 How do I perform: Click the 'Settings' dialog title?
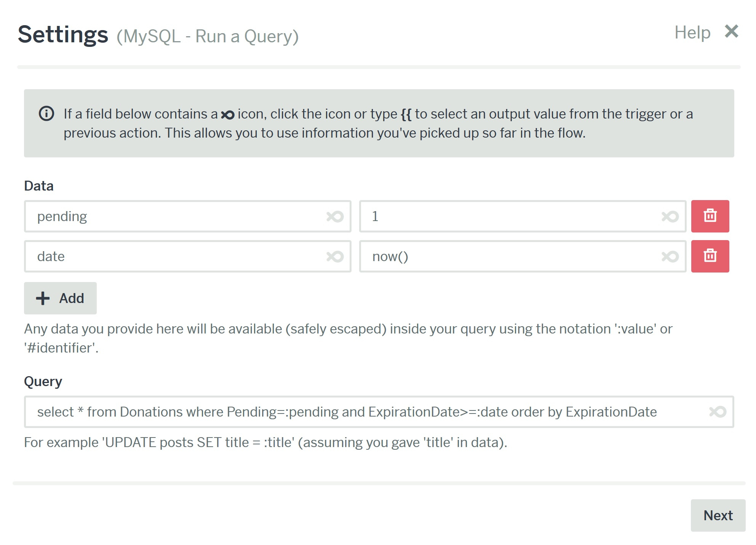pos(63,34)
